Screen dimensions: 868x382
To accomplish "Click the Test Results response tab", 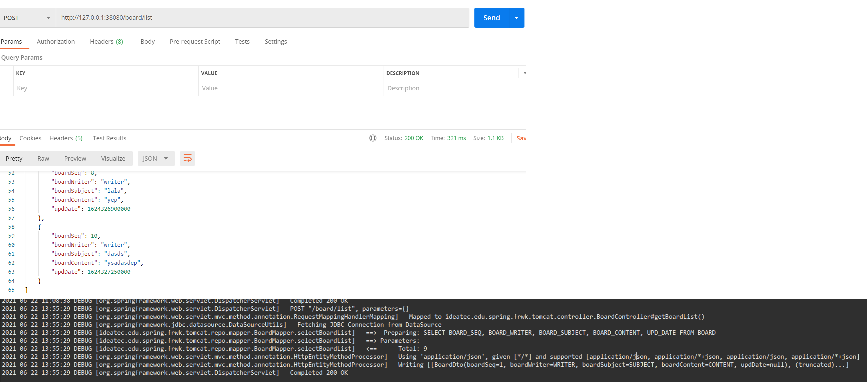I will pos(109,138).
